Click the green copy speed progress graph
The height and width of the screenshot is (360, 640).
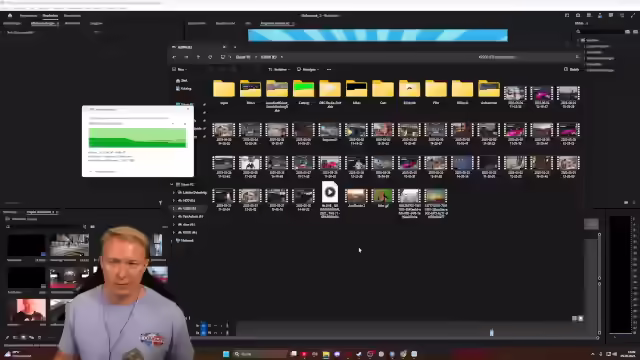click(x=138, y=138)
